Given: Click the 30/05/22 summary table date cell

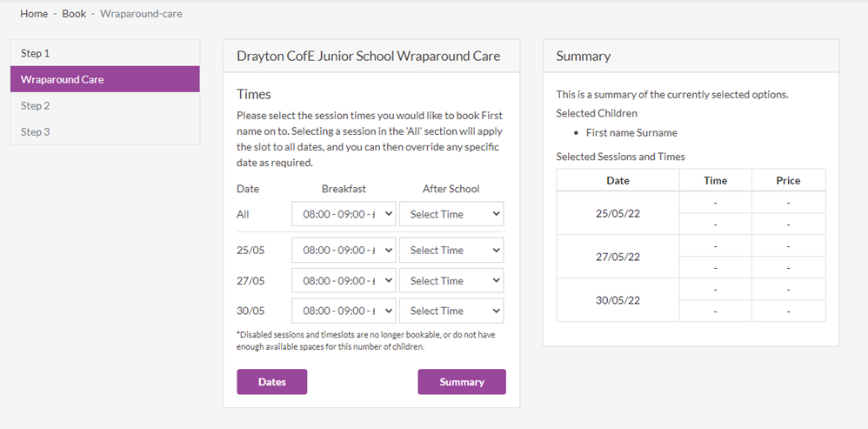Looking at the screenshot, I should 618,300.
